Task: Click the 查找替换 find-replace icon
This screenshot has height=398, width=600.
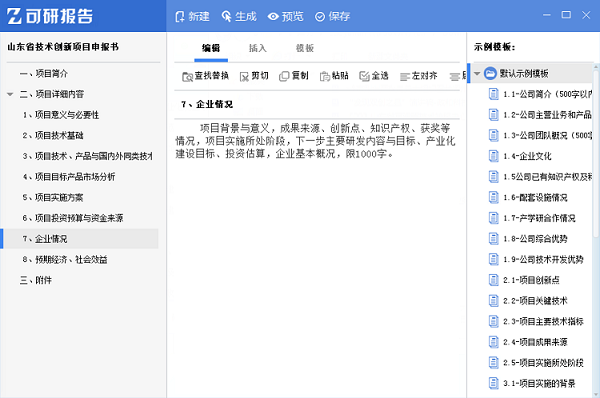Action: click(x=187, y=77)
